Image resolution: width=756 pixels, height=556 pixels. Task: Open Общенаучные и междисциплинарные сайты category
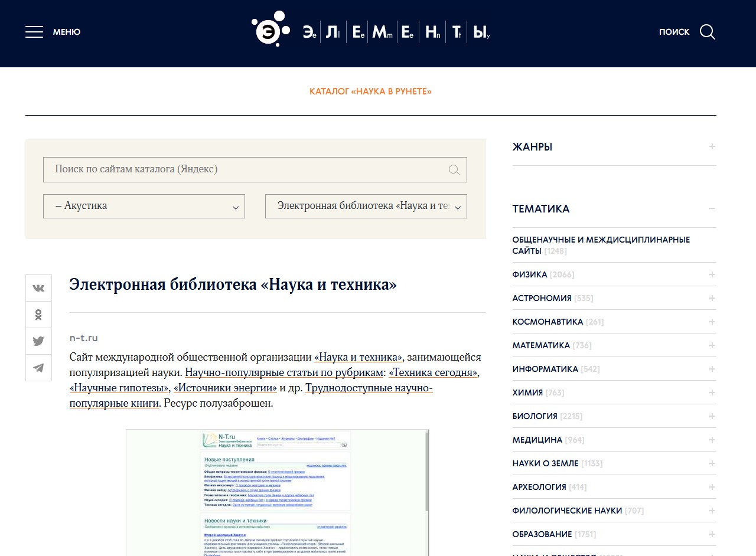pos(601,246)
